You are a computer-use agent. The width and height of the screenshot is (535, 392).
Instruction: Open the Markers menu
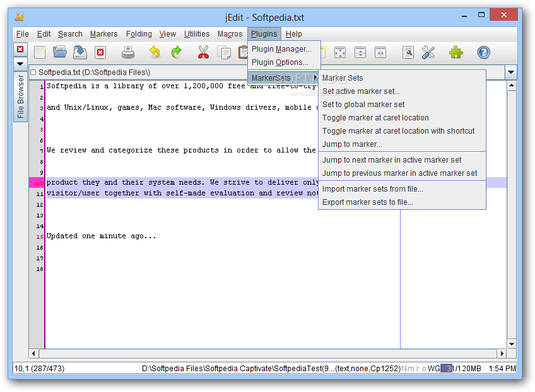coord(103,34)
